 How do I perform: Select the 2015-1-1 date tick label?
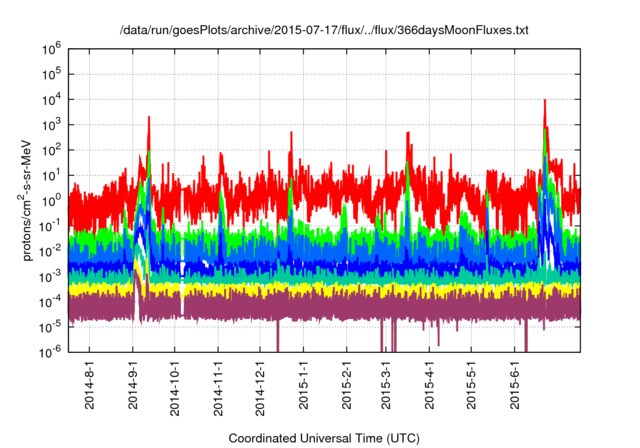pos(302,386)
